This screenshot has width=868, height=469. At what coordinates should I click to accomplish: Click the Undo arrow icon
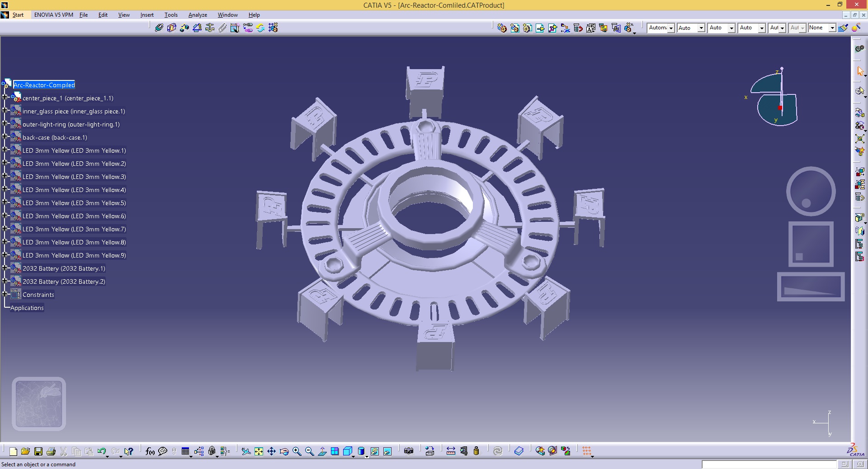(102, 451)
